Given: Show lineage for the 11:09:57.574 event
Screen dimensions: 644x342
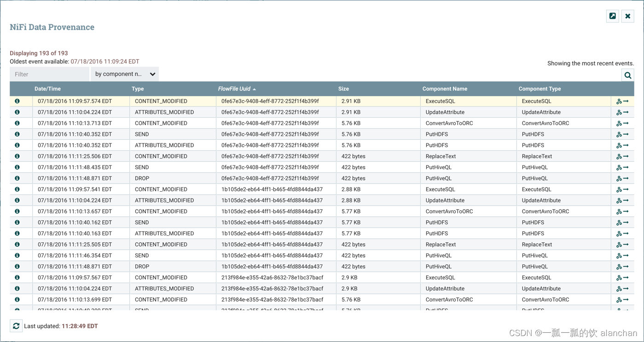Looking at the screenshot, I should (619, 101).
